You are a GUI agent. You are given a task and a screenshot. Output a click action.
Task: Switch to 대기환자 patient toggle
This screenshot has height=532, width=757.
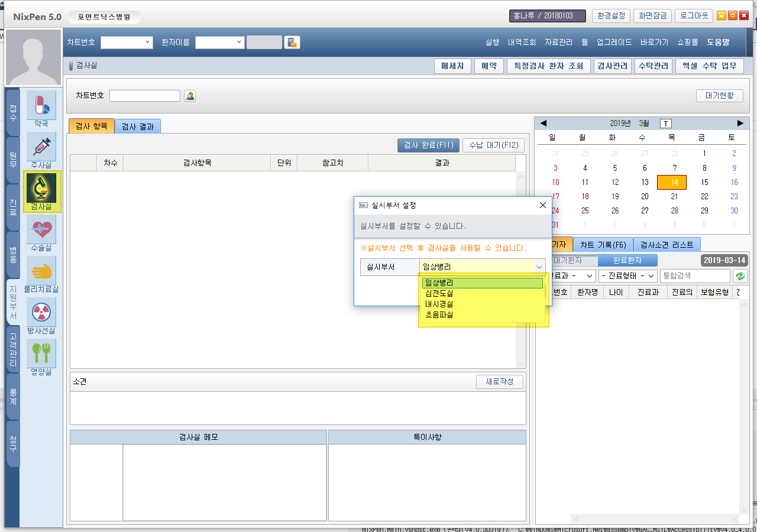568,260
